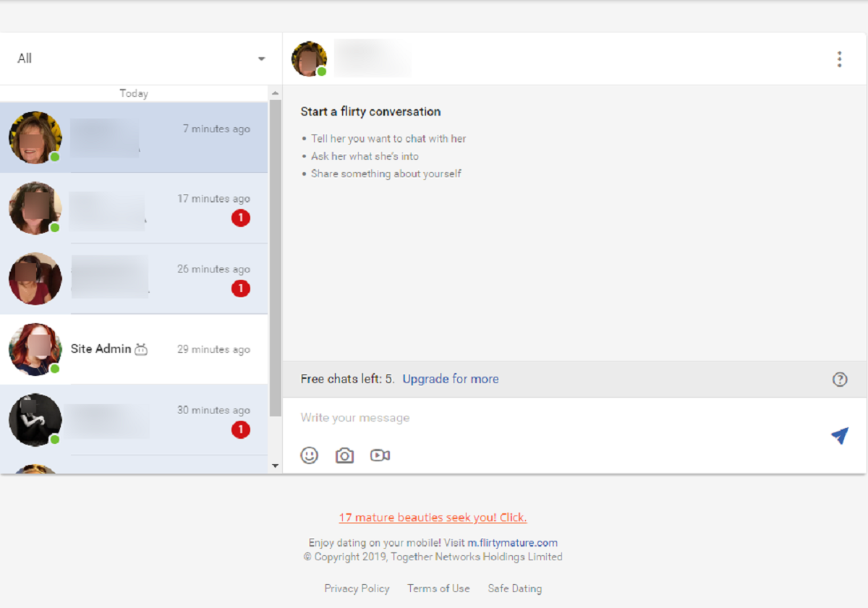Click the red unread badge on 17 minutes chat
The image size is (868, 608).
(241, 218)
